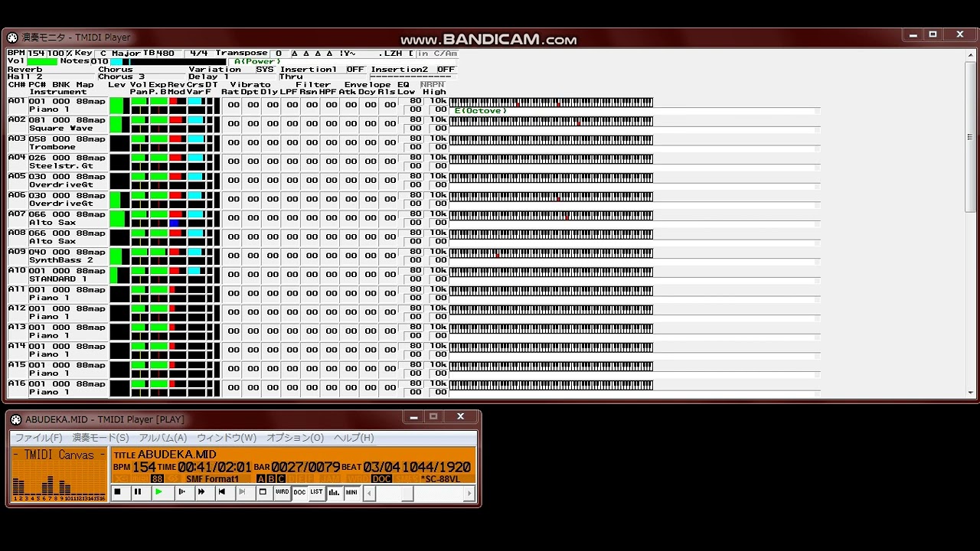The width and height of the screenshot is (980, 551).
Task: Open the LIST playlist button
Action: pyautogui.click(x=316, y=492)
